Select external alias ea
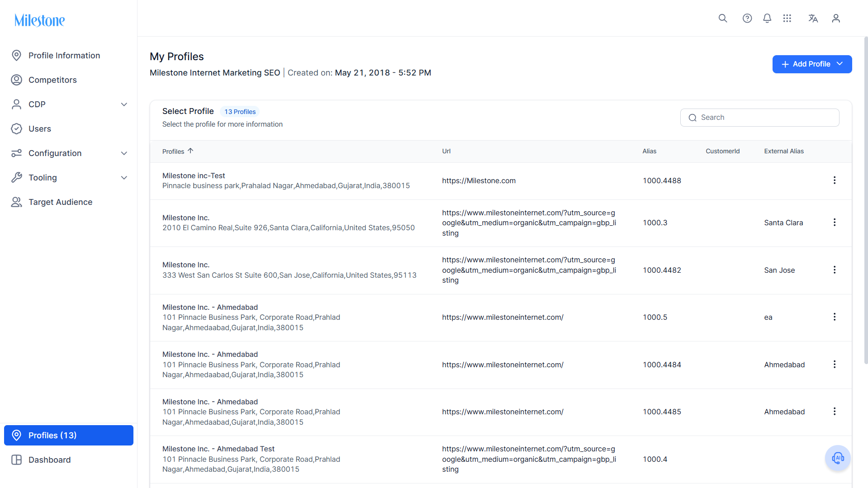The width and height of the screenshot is (868, 488). pyautogui.click(x=768, y=317)
